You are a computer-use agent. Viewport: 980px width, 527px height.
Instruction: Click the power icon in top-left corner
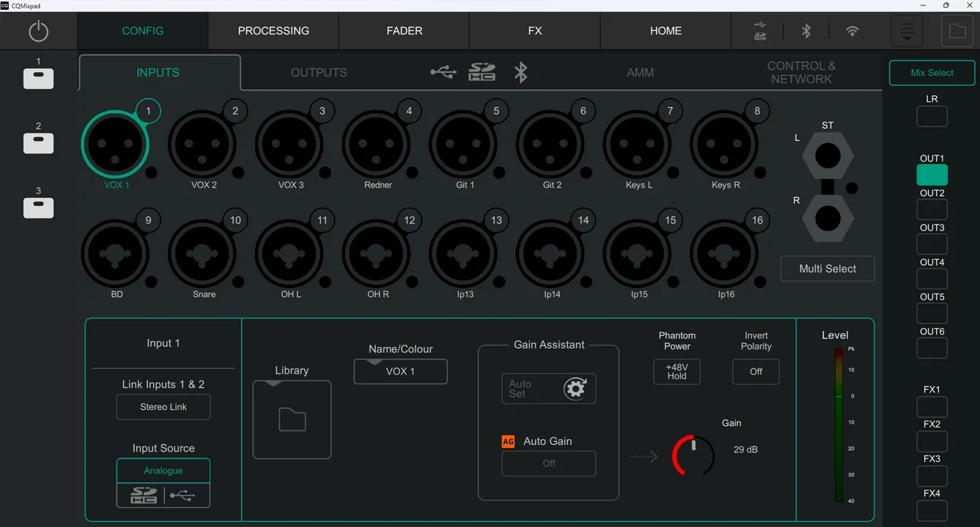38,31
